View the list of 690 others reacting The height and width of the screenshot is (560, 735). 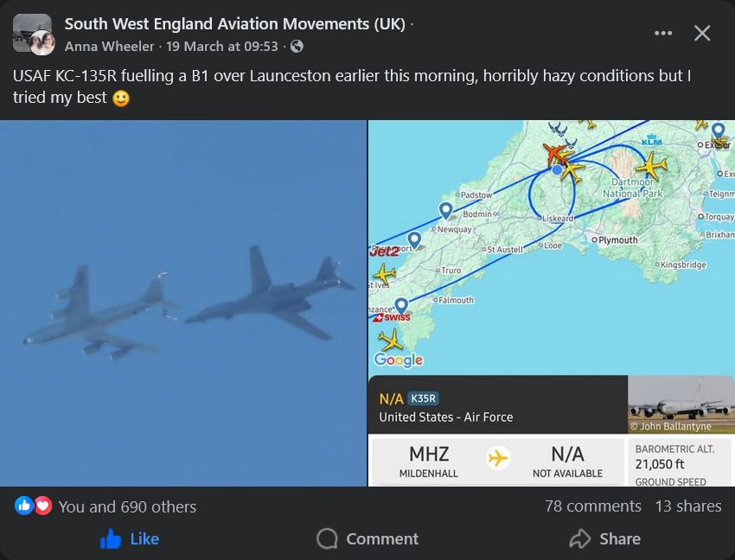coord(127,507)
